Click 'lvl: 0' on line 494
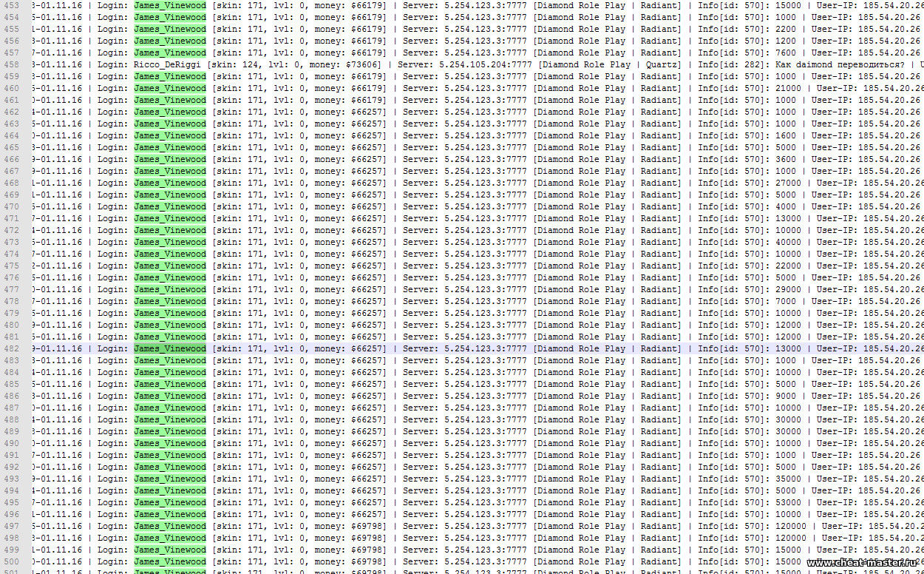Screen dimensions: 924x574 point(290,490)
